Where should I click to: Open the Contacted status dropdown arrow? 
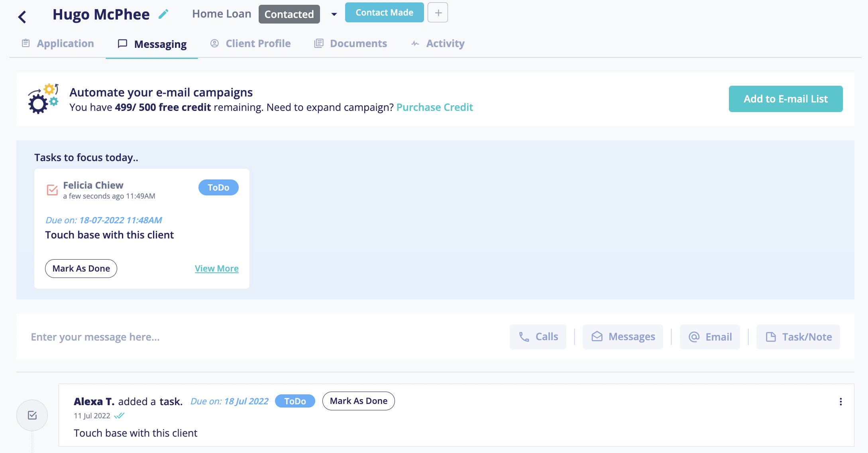pos(333,14)
